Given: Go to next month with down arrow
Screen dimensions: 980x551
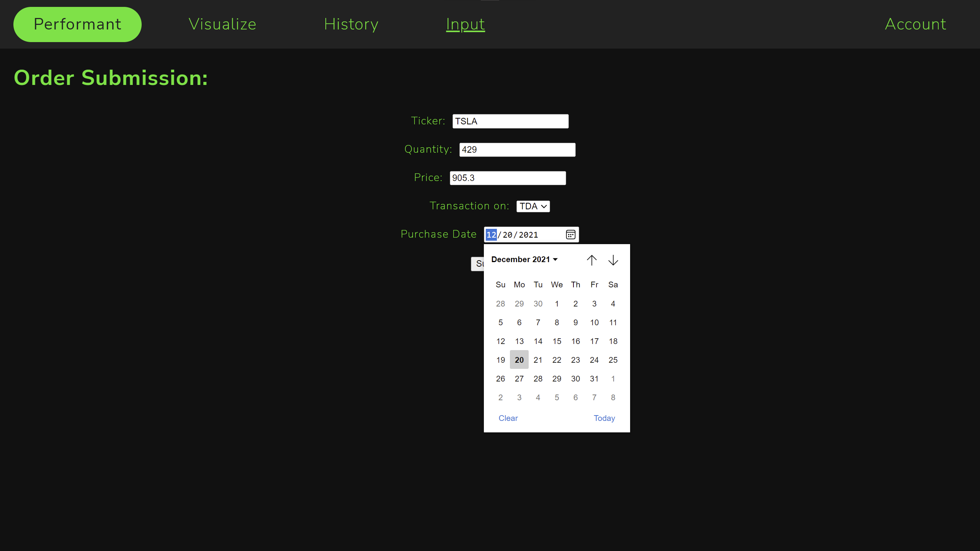Looking at the screenshot, I should pyautogui.click(x=613, y=260).
